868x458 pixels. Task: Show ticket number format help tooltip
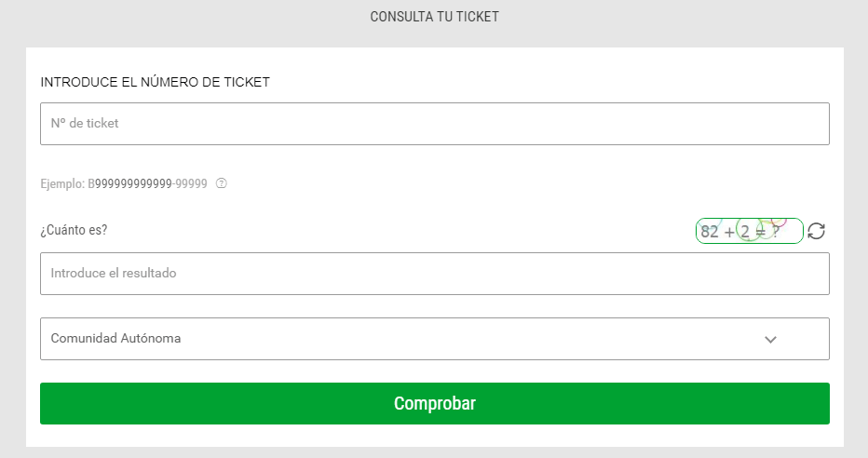click(222, 183)
